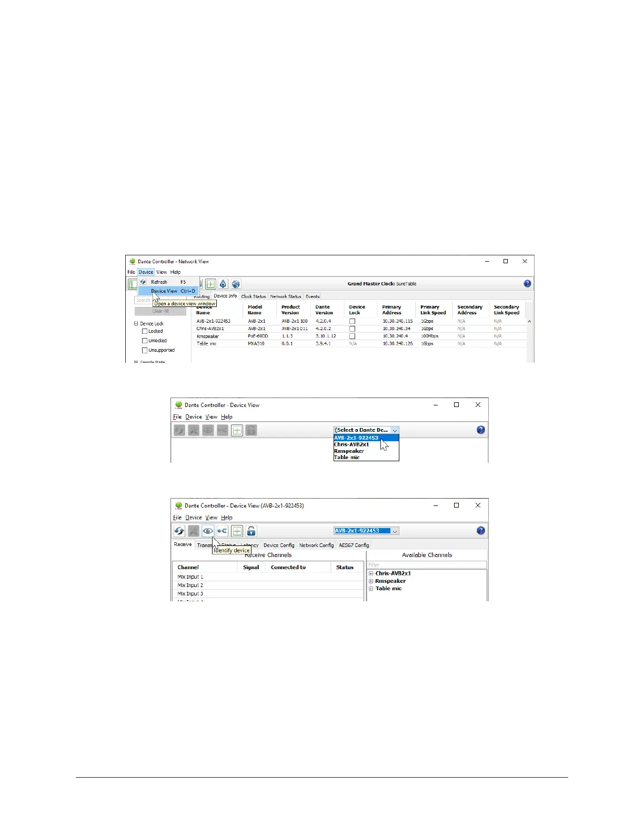Viewport: 644px width, 834px height.
Task: Open the Select a Dante Device dropdown
Action: coord(366,430)
